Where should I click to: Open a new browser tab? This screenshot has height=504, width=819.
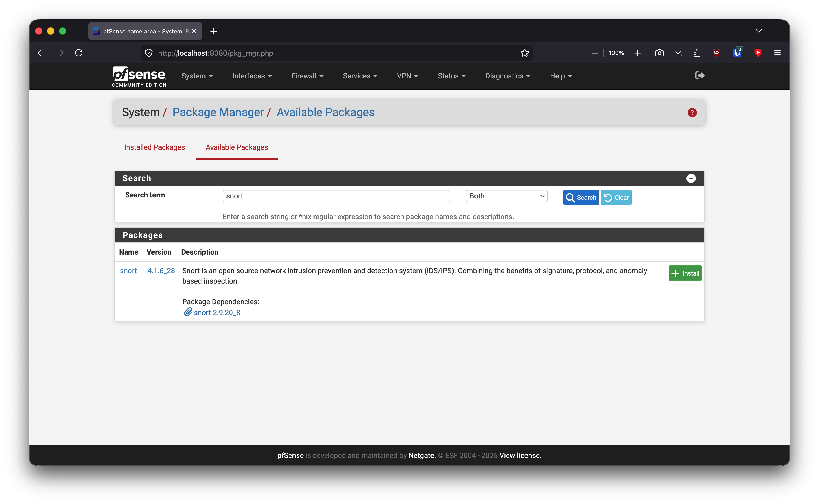[x=214, y=31]
